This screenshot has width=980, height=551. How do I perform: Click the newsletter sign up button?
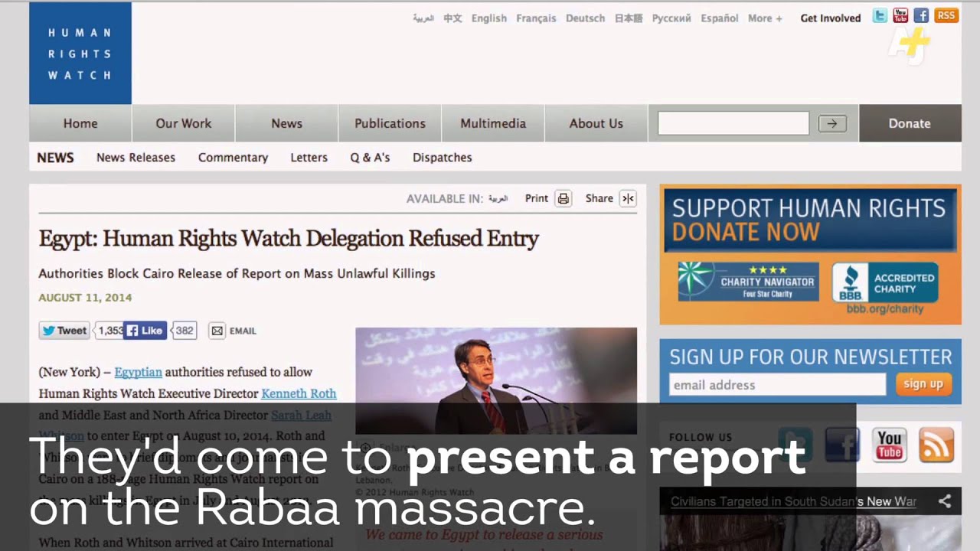coord(923,384)
